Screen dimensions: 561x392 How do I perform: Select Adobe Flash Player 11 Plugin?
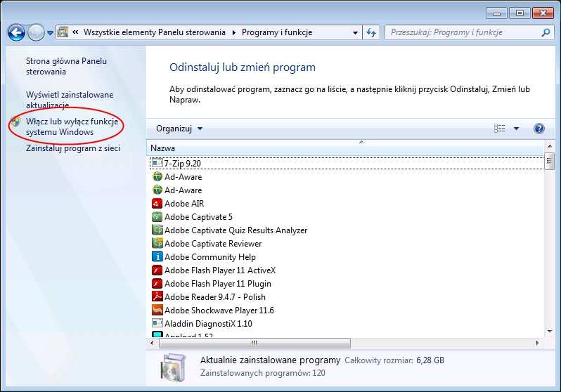(x=217, y=284)
